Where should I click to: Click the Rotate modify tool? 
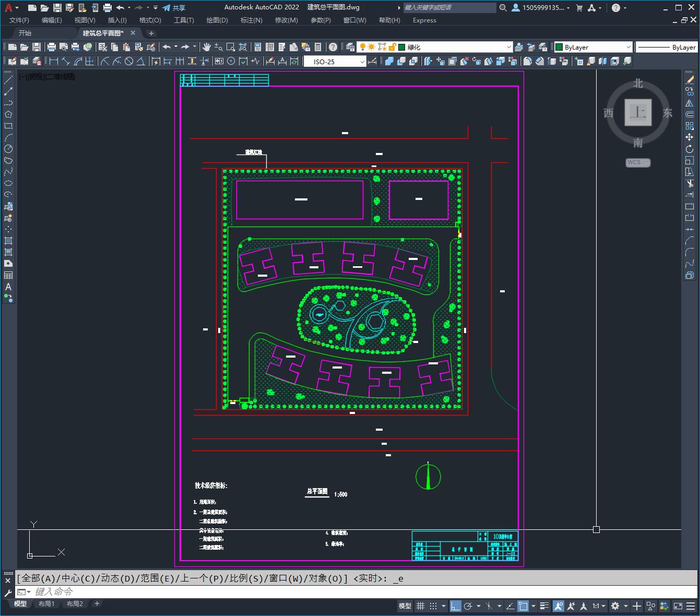coord(690,149)
